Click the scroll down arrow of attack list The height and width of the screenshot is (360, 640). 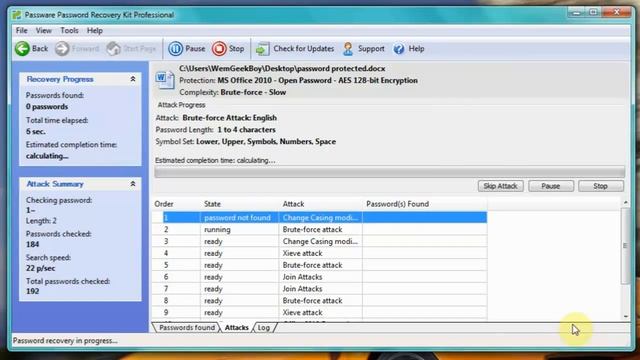[625, 316]
